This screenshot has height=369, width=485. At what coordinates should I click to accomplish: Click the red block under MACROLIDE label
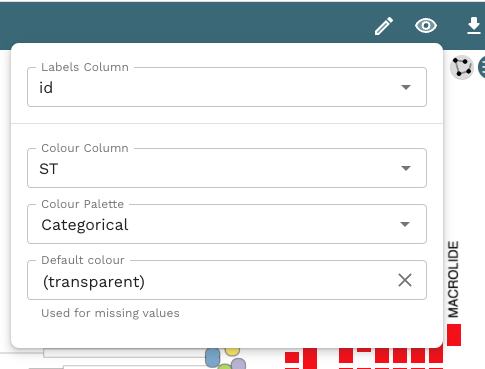[454, 335]
